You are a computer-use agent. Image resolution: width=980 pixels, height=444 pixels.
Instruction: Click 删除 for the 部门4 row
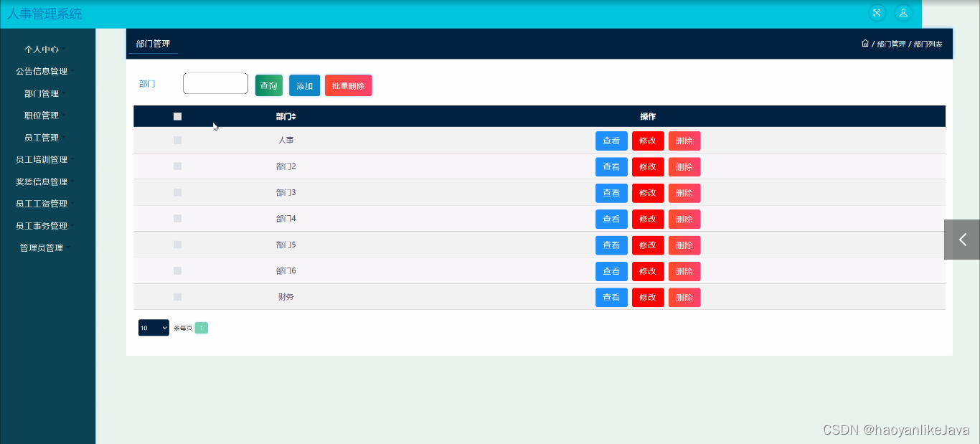pos(684,219)
